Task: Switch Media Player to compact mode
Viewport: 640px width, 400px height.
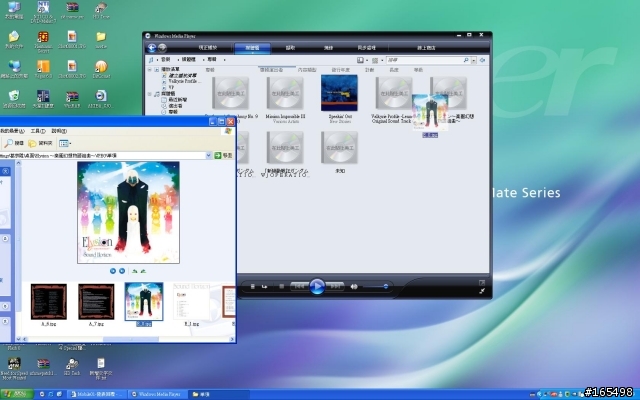Action: coord(482,291)
